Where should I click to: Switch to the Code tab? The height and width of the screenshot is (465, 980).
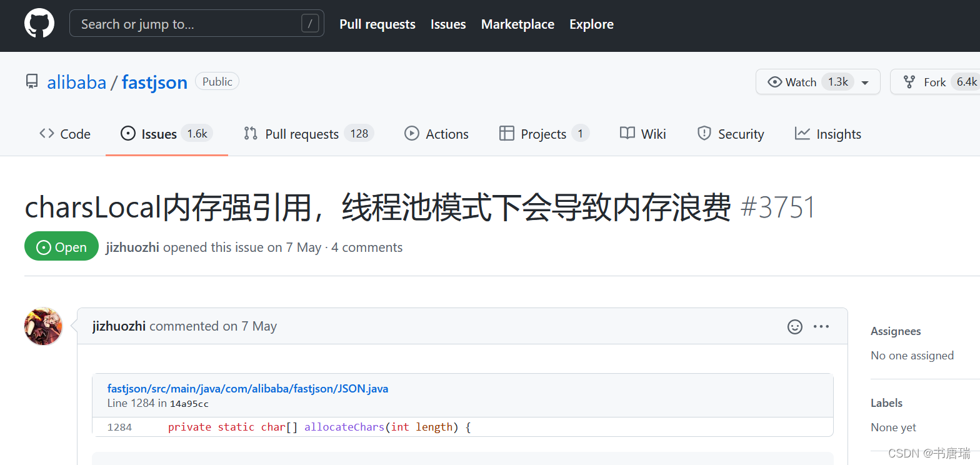(65, 134)
